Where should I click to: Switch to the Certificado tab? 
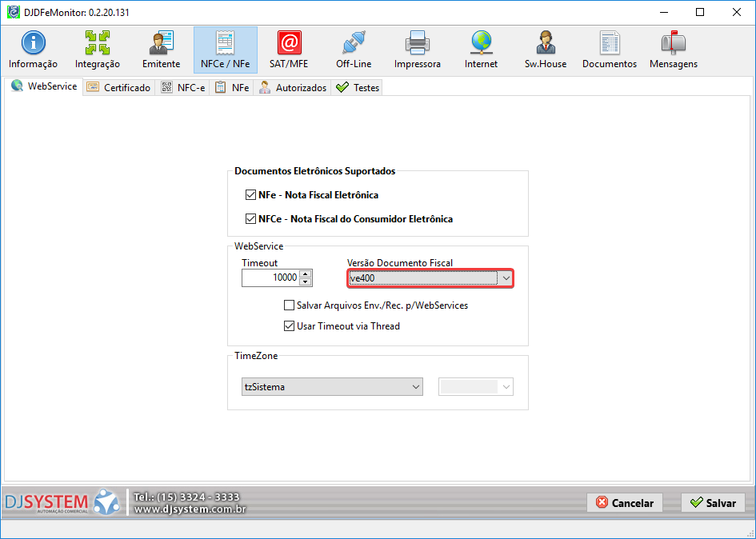click(119, 88)
